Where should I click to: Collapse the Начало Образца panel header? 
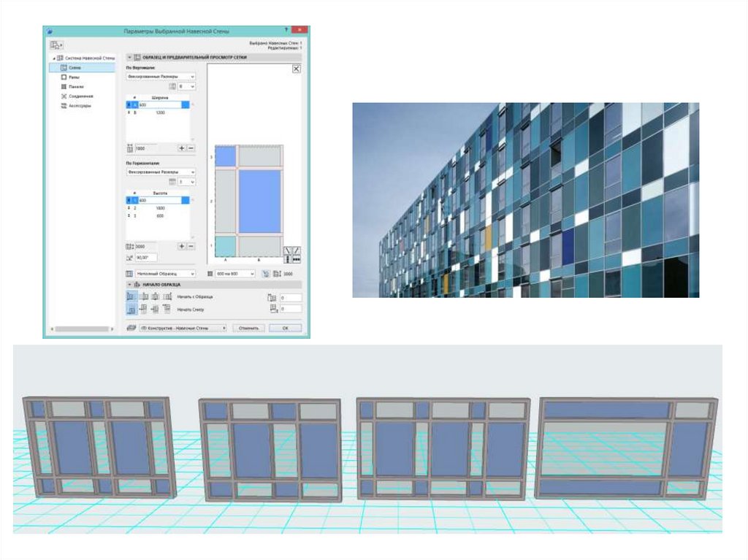tap(130, 284)
